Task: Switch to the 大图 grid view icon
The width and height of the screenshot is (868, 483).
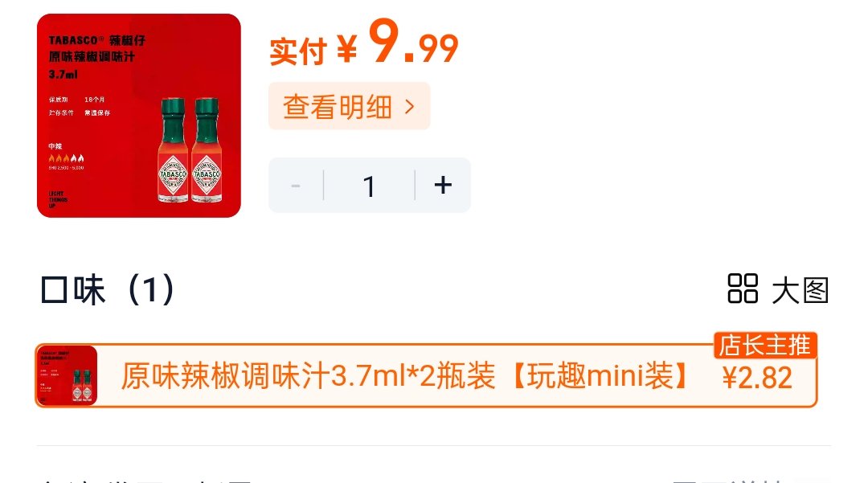Action: 742,289
